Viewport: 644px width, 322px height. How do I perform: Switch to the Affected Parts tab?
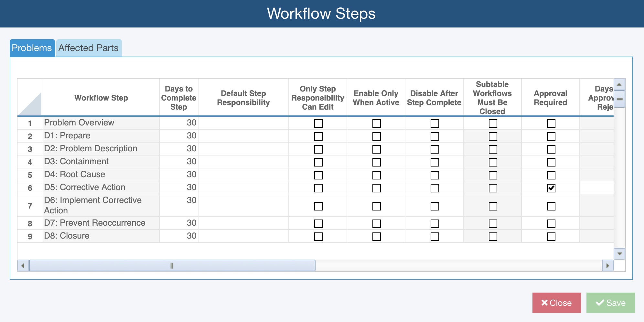point(89,48)
